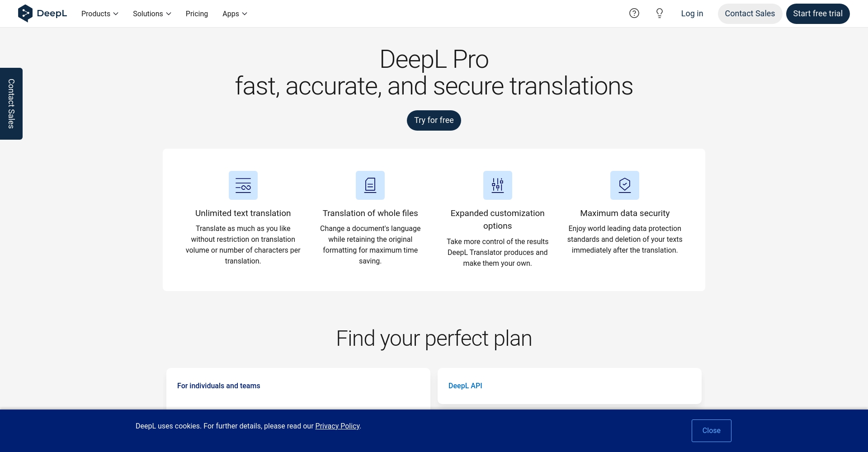Click the lightbulb ideas icon
This screenshot has height=452, width=868.
pos(660,14)
